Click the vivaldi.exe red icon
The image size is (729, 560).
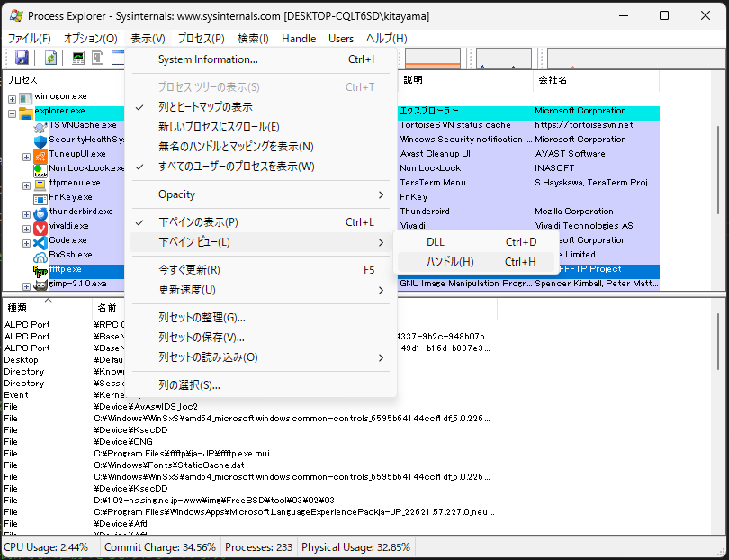(x=40, y=228)
